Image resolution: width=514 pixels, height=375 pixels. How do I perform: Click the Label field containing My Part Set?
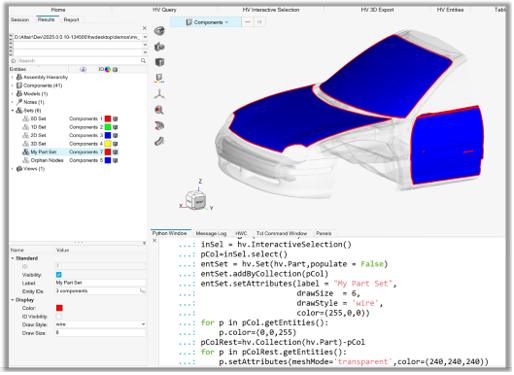click(x=100, y=283)
